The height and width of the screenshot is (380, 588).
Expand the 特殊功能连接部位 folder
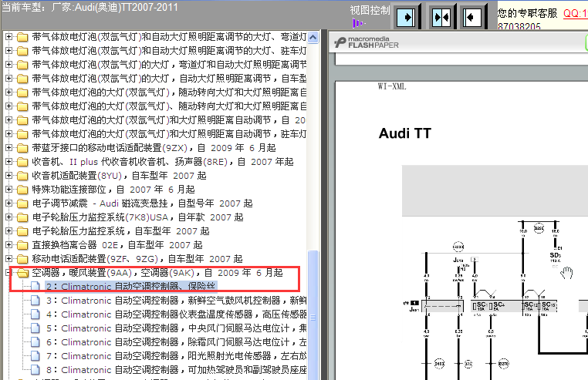[x=8, y=190]
